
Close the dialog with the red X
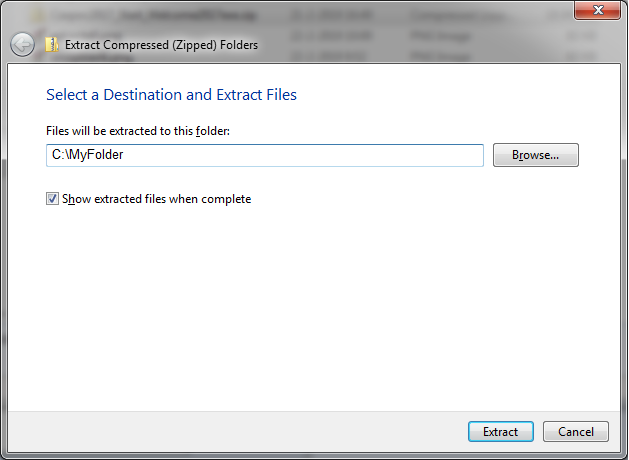(597, 12)
